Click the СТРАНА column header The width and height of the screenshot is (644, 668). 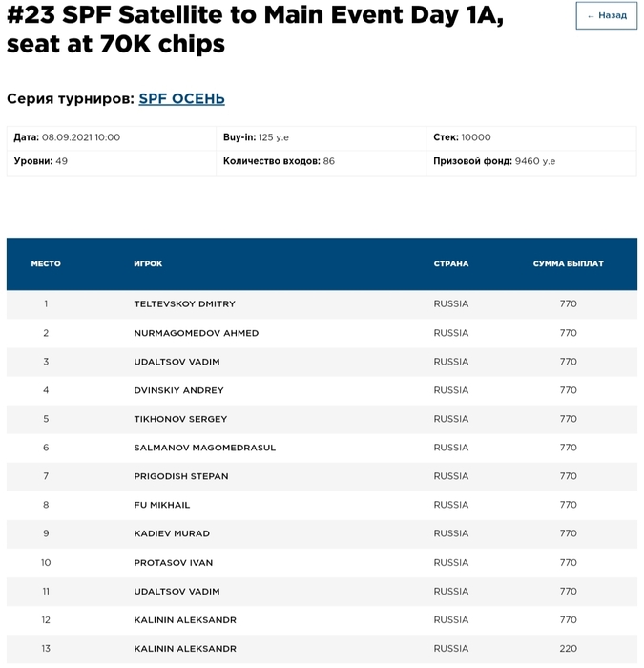(451, 263)
